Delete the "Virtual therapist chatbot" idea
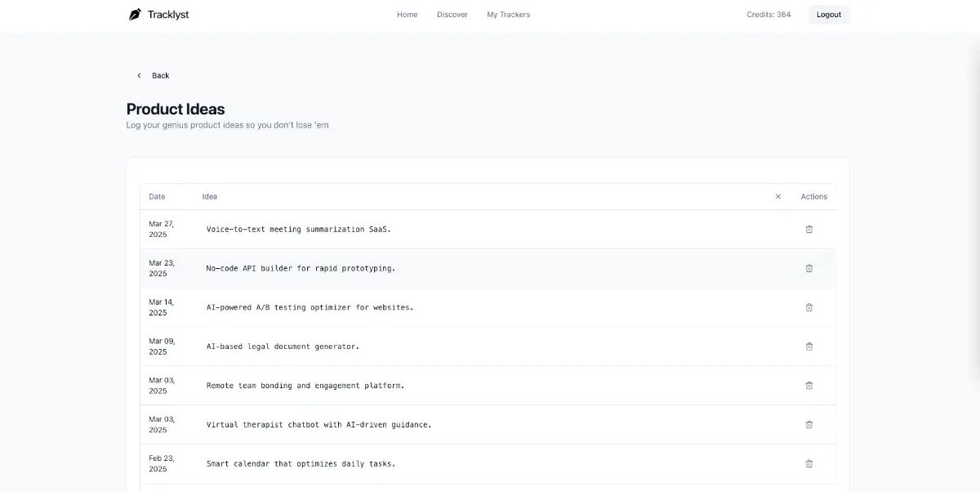 tap(809, 424)
